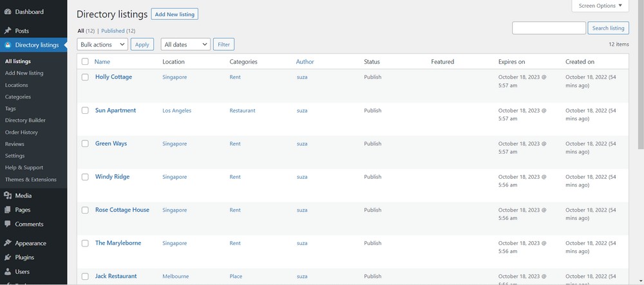The height and width of the screenshot is (285, 644).
Task: Check the Rose Cottage House row checkbox
Action: tap(85, 210)
